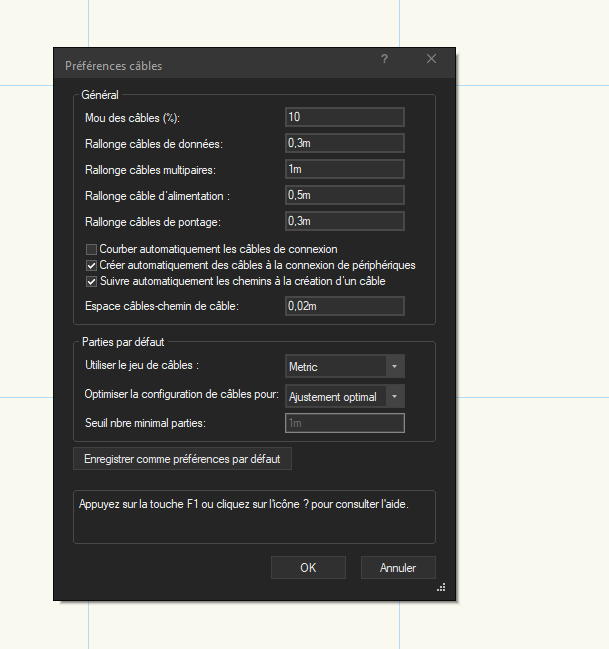Expand the Optimiser la configuration de câbles dropdown
The width and height of the screenshot is (609, 649).
[x=344, y=397]
